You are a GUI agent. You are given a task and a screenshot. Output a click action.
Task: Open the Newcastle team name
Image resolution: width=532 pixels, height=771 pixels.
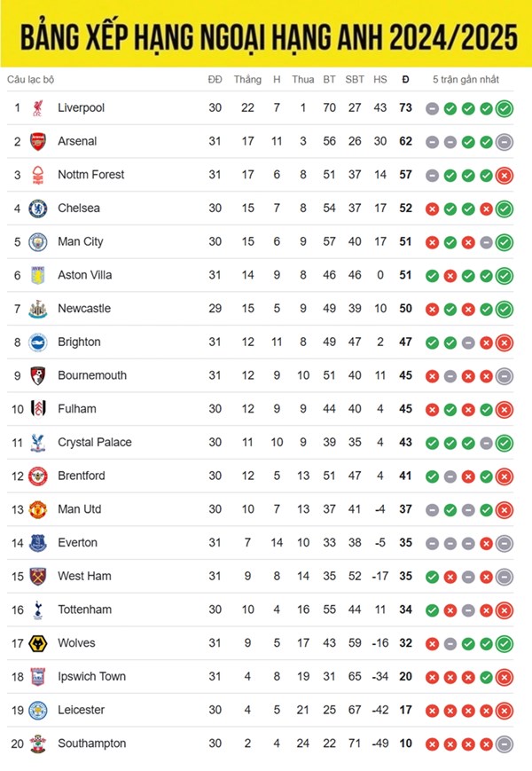84,308
